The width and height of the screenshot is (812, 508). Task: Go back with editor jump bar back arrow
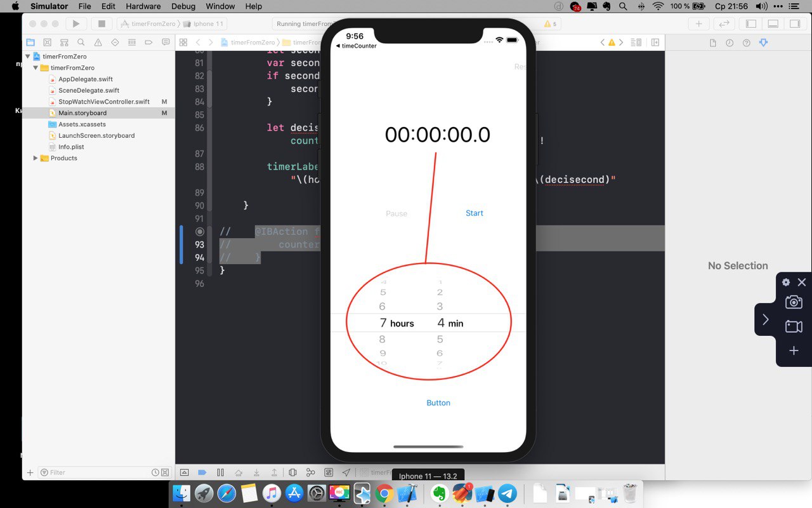pos(199,43)
